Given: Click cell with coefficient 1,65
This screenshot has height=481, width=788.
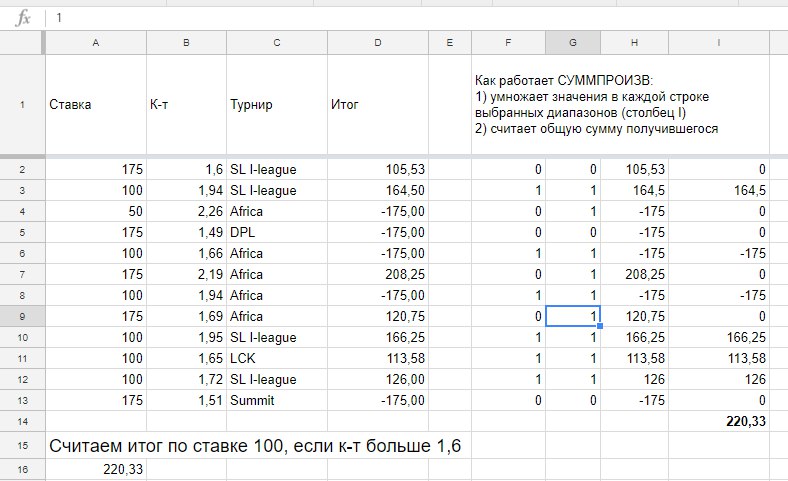Looking at the screenshot, I should (186, 358).
